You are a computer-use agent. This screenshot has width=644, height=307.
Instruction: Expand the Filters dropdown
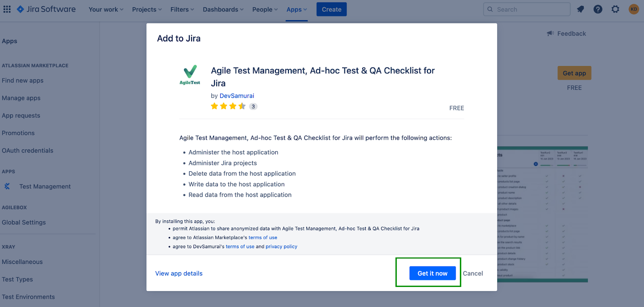182,9
